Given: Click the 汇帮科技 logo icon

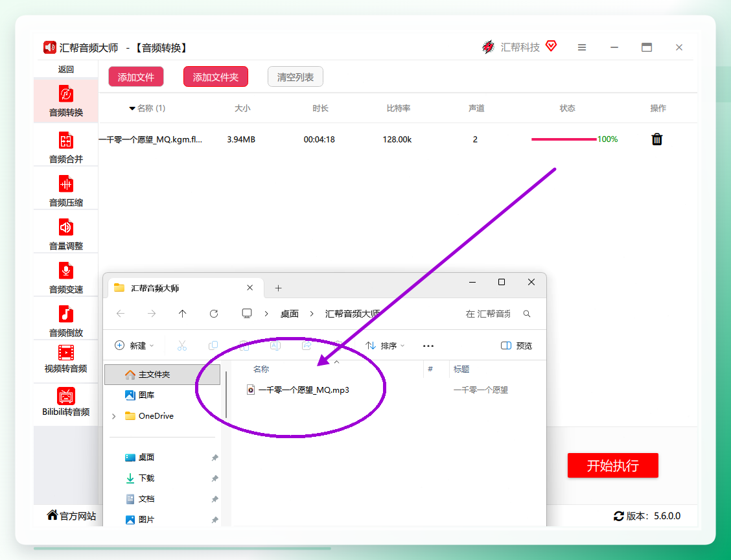Looking at the screenshot, I should click(488, 47).
